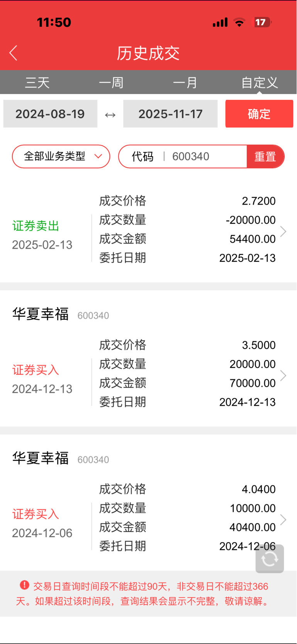Tap the battery indicator in status bar
Viewport: 297px width, 644px height.
[x=262, y=22]
